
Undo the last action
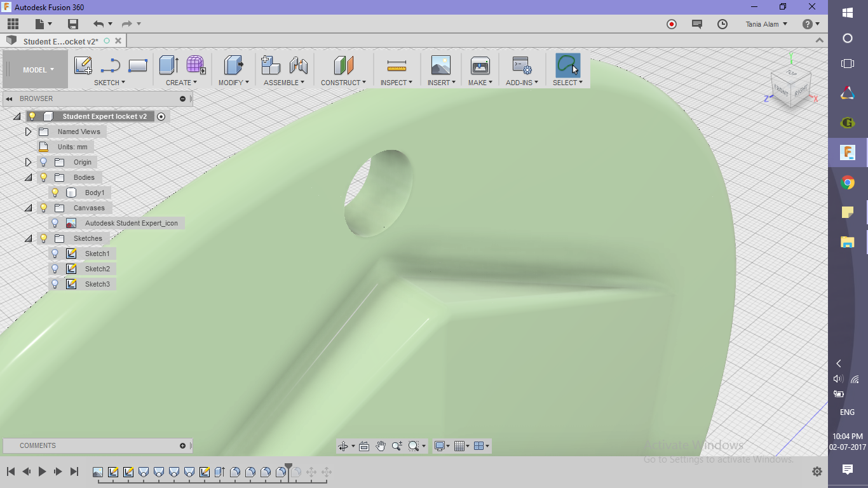pos(98,24)
